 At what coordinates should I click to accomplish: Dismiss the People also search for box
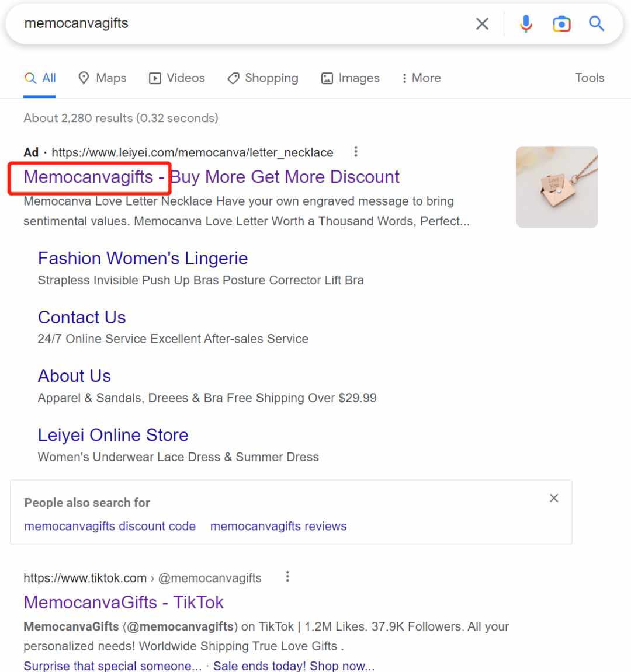click(554, 498)
